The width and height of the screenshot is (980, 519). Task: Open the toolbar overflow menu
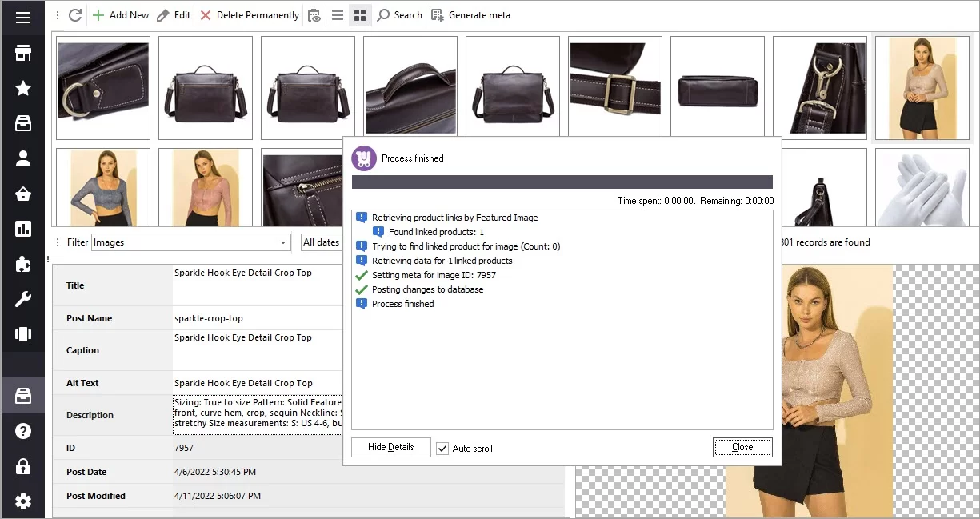point(56,14)
